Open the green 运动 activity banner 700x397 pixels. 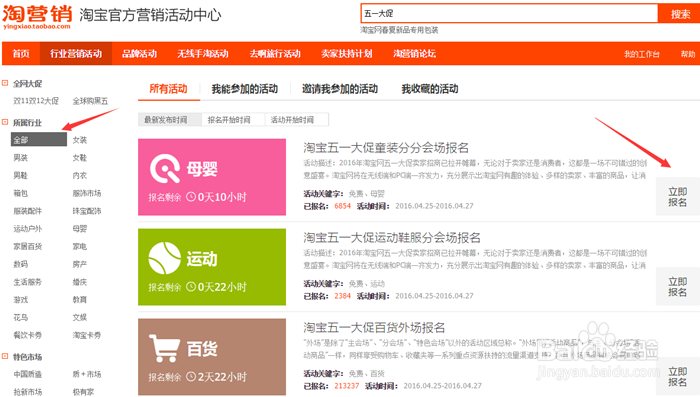coord(212,267)
